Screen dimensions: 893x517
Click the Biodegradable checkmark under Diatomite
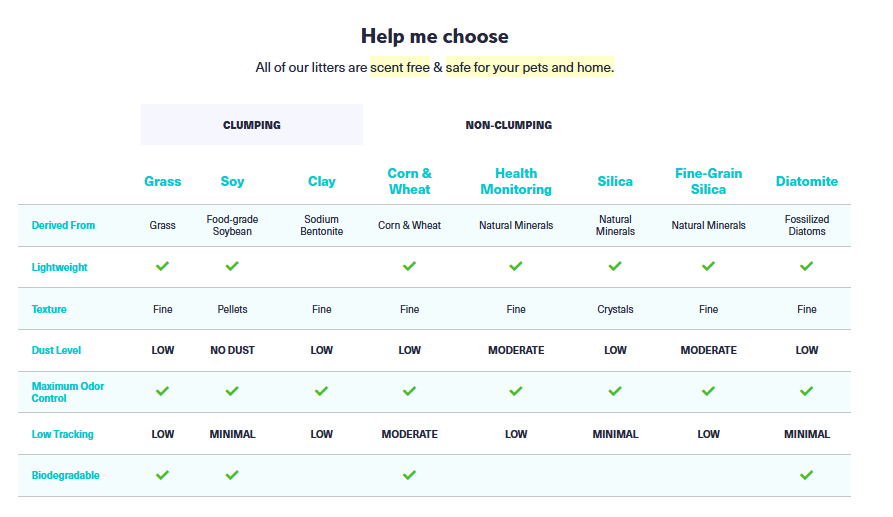click(806, 475)
